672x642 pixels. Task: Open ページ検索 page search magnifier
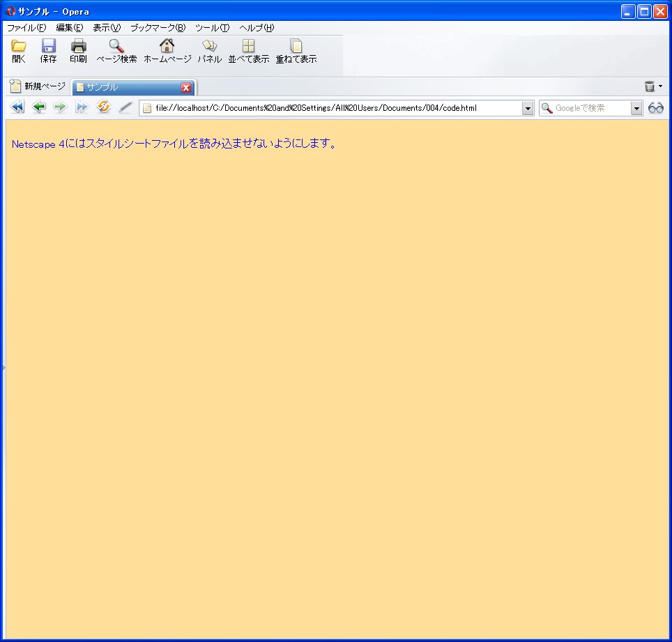pyautogui.click(x=116, y=46)
